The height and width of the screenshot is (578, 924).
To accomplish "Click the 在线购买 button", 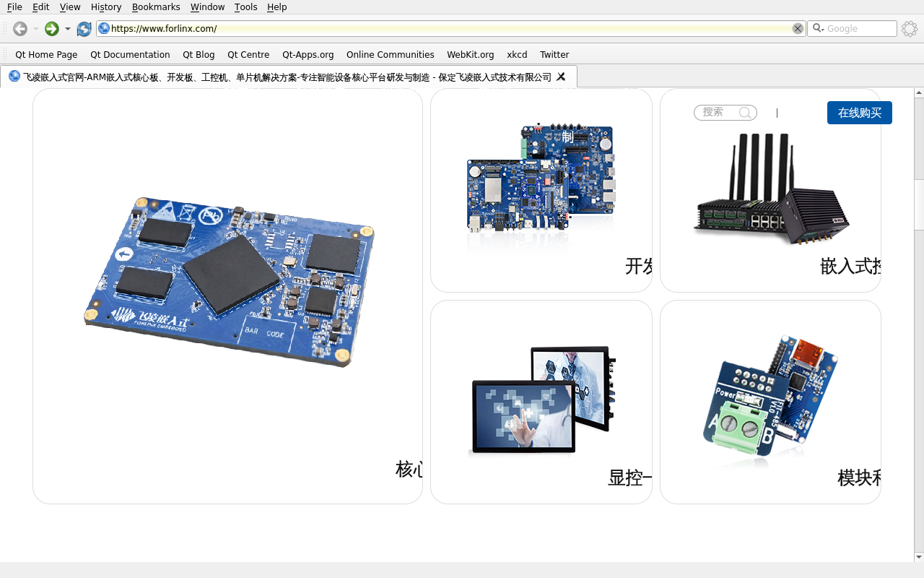I will click(x=859, y=113).
